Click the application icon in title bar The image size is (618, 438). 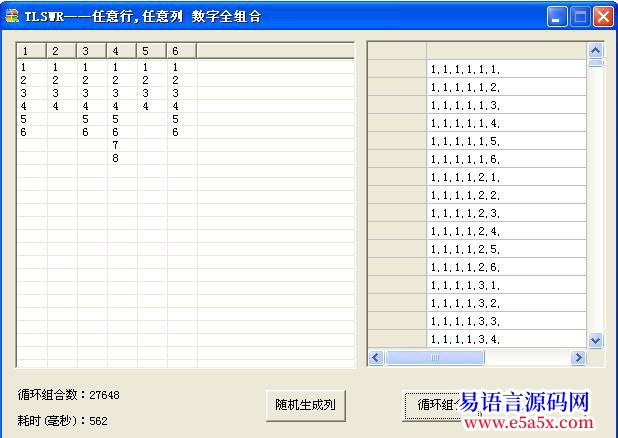tap(12, 16)
